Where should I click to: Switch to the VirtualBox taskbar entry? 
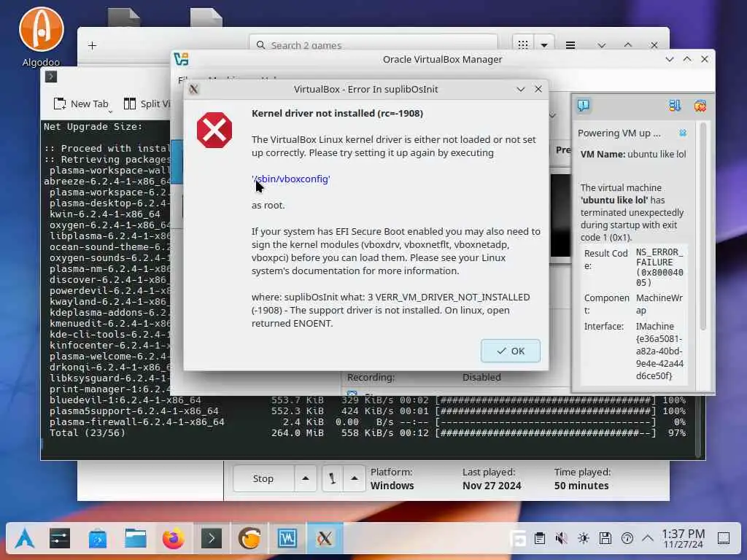pos(287,539)
